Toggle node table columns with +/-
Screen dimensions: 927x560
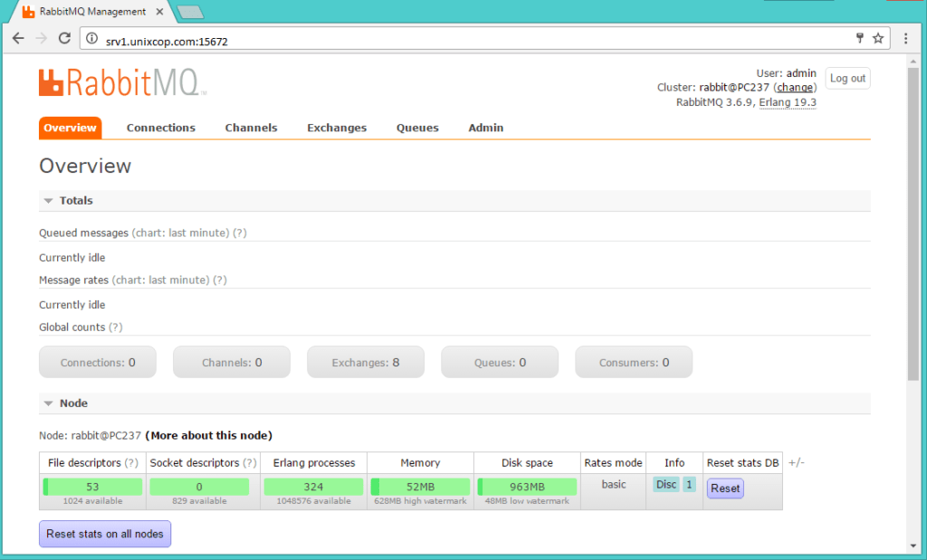[797, 462]
